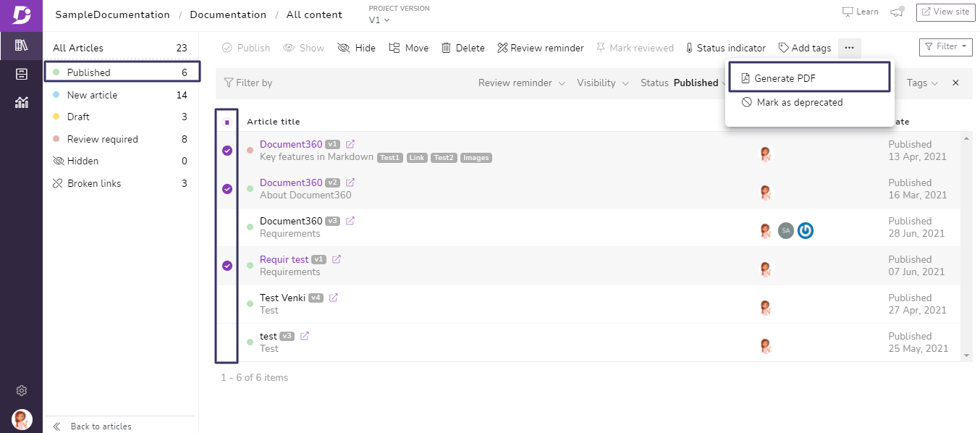Uncheck the Document360 v1 row checkbox
This screenshot has width=980, height=433.
pyautogui.click(x=227, y=151)
